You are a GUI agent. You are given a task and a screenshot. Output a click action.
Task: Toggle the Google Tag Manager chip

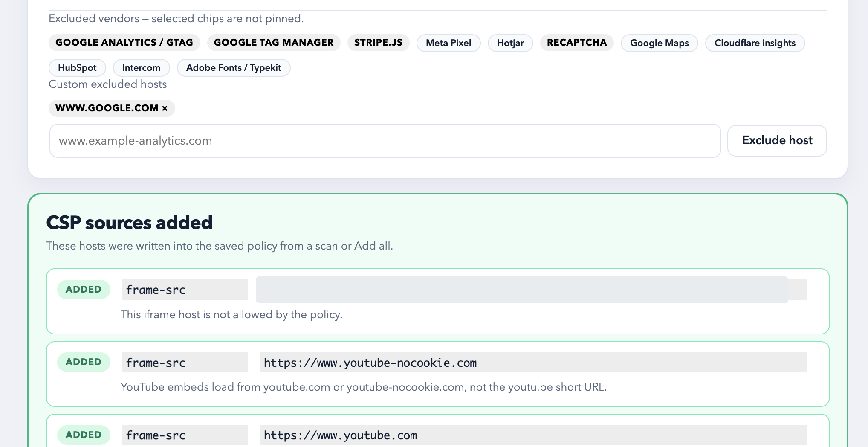click(274, 43)
